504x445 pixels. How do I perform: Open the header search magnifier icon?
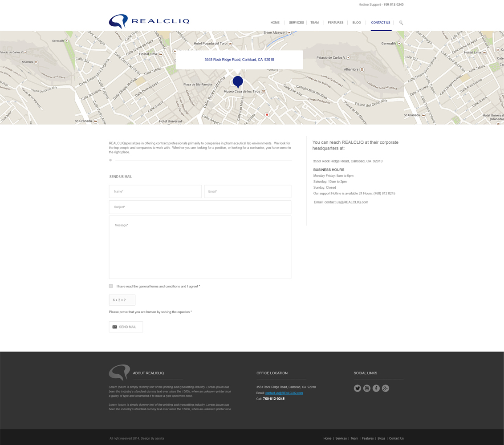point(401,23)
